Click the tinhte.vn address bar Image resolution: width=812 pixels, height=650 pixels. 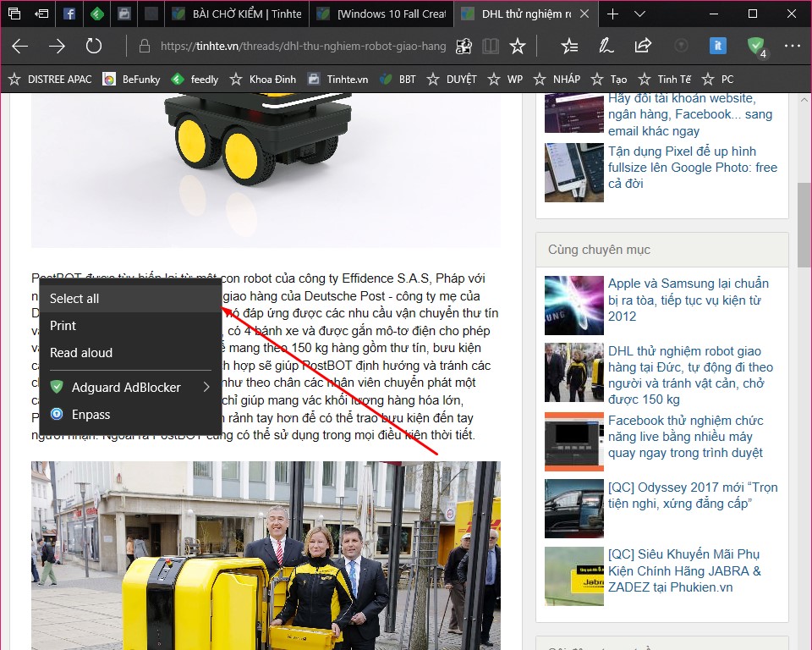[303, 47]
